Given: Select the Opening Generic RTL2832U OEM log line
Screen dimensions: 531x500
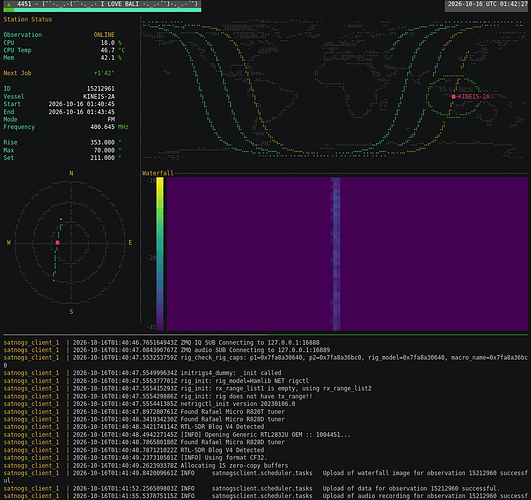Looking at the screenshot, I should pos(266,435).
